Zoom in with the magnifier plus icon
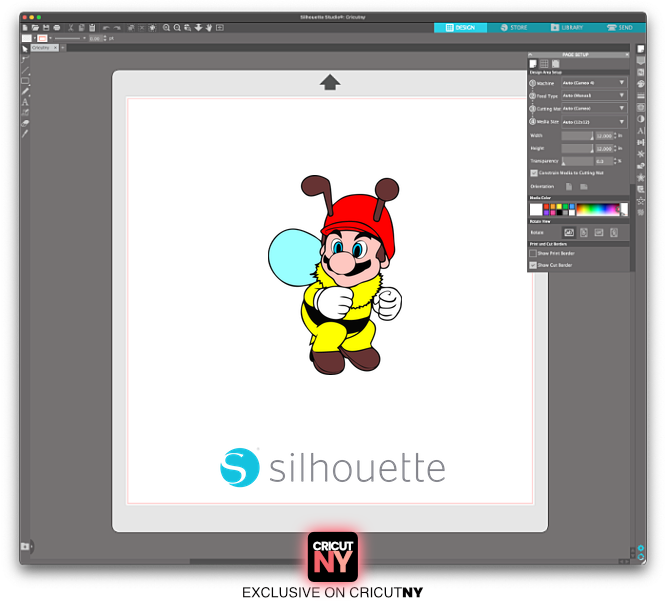Image resolution: width=665 pixels, height=604 pixels. [166, 28]
